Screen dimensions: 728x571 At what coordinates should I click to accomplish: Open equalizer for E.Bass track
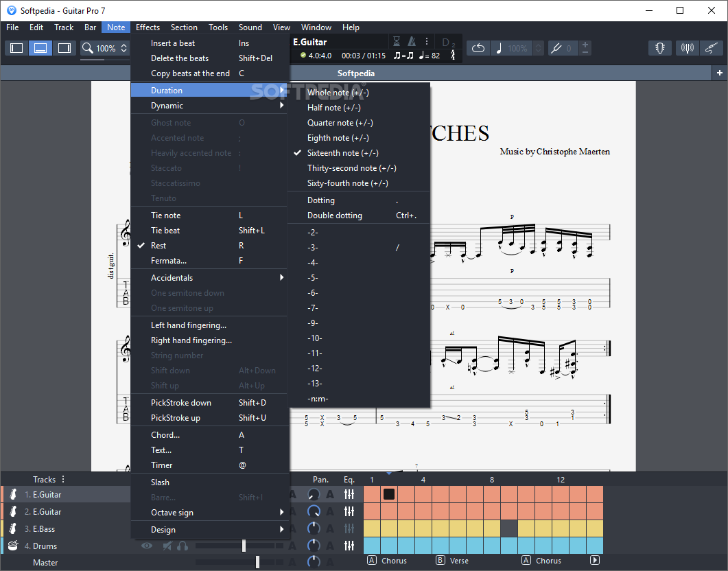point(349,528)
